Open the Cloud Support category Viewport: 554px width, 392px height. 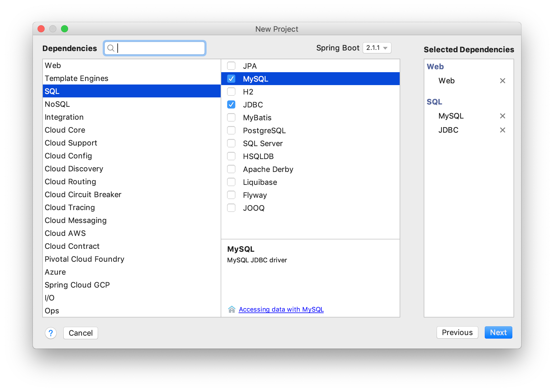tap(131, 143)
